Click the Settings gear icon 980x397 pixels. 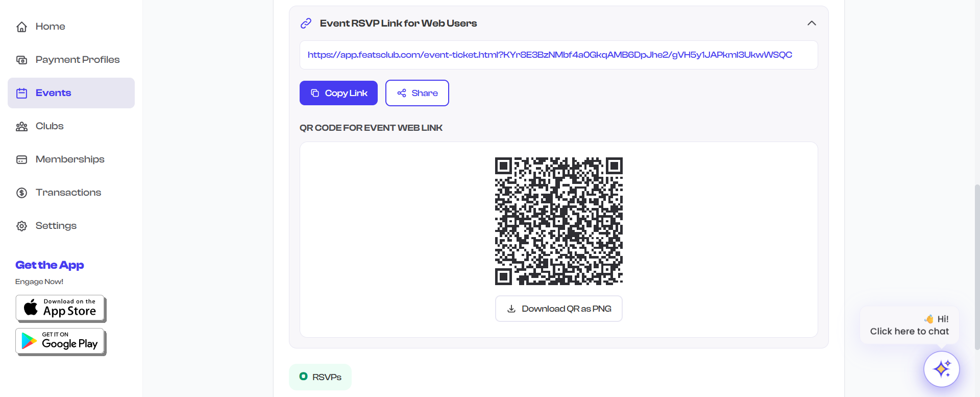click(x=21, y=226)
